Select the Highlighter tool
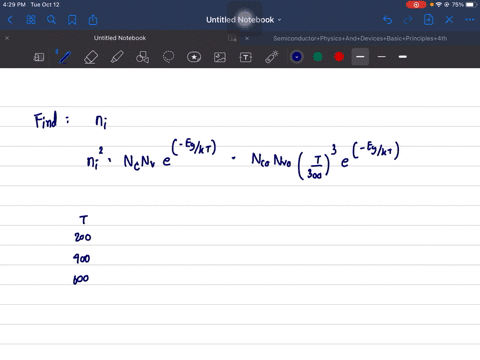 coord(117,57)
